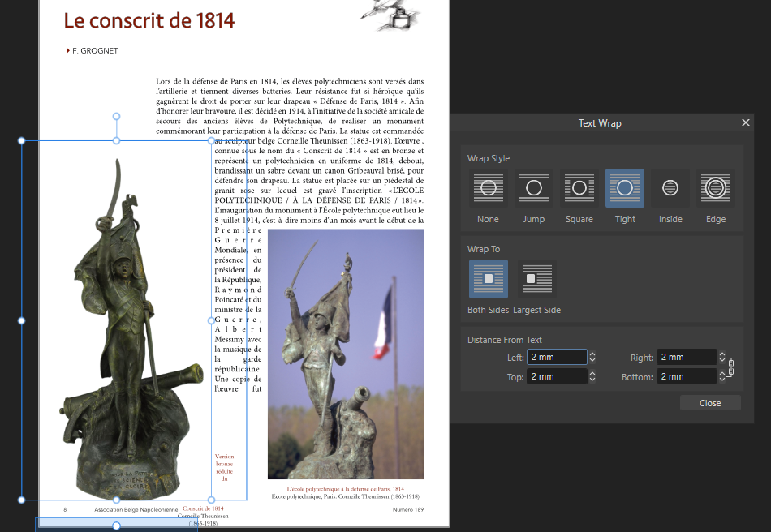This screenshot has height=532, width=771.
Task: Click the red caption 'L'école polytechnique à la défense de Paris, 1814'
Action: pos(346,489)
